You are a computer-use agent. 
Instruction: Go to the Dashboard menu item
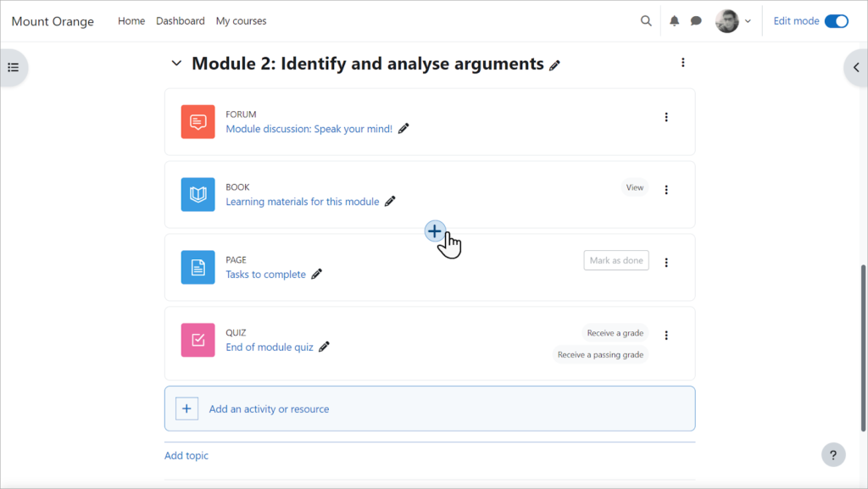[180, 21]
